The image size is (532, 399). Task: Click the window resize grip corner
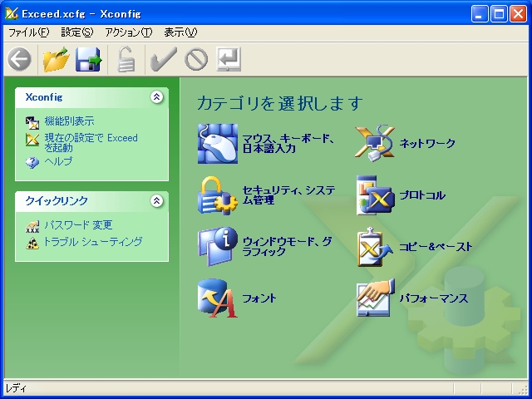tap(525, 391)
